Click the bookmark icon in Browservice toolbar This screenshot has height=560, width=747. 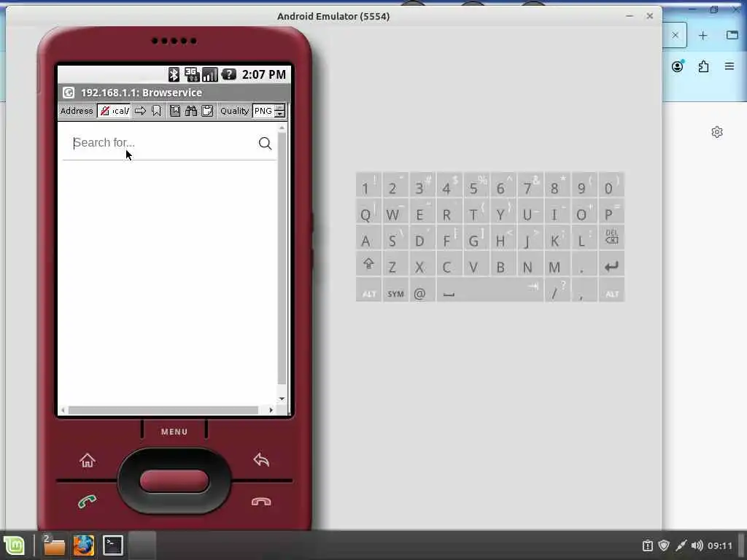point(156,111)
